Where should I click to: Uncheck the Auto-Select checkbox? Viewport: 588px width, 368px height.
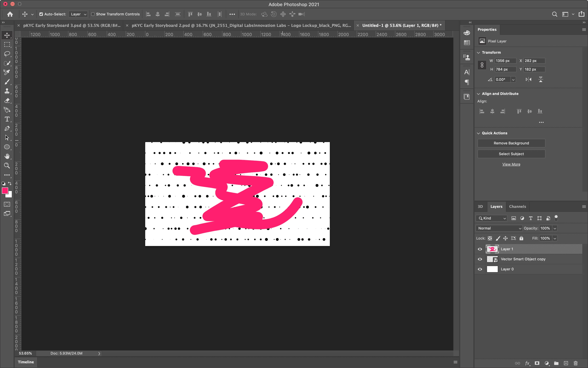click(x=41, y=14)
